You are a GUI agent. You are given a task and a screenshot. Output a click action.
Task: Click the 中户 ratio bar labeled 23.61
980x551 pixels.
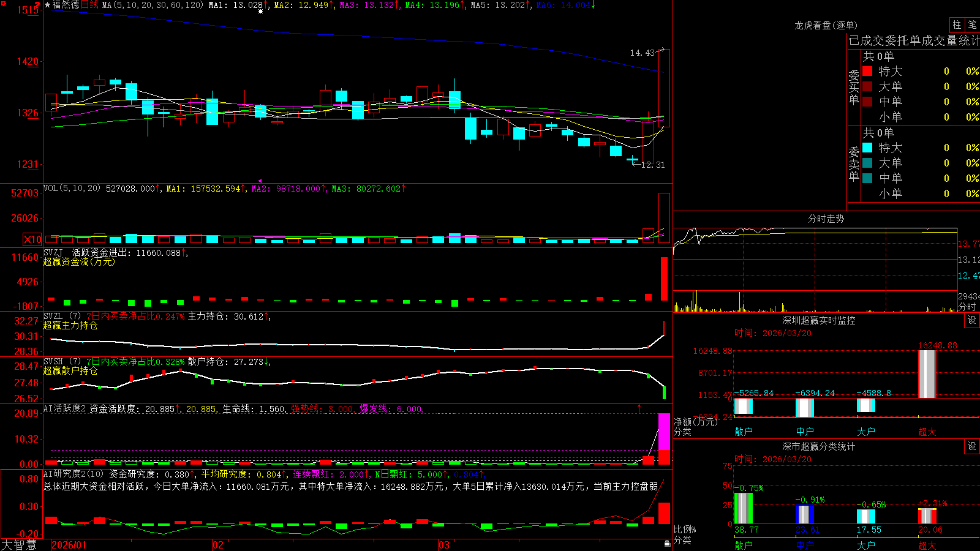pyautogui.click(x=805, y=514)
